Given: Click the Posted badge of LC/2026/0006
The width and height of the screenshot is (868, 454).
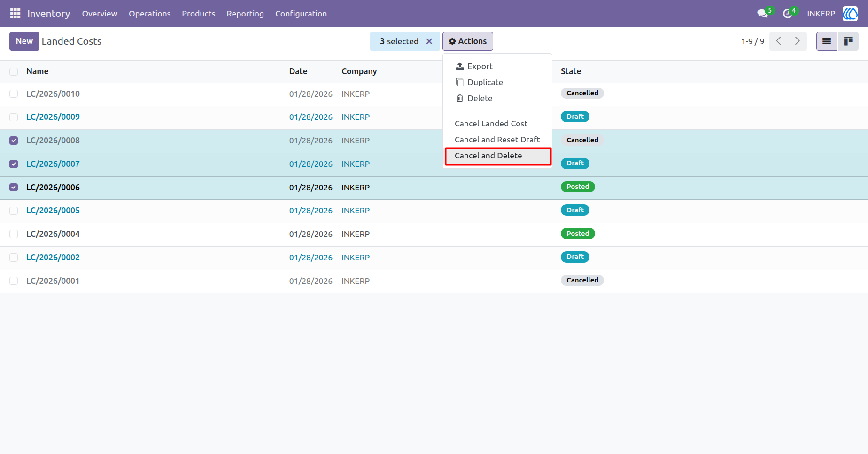Looking at the screenshot, I should (578, 187).
